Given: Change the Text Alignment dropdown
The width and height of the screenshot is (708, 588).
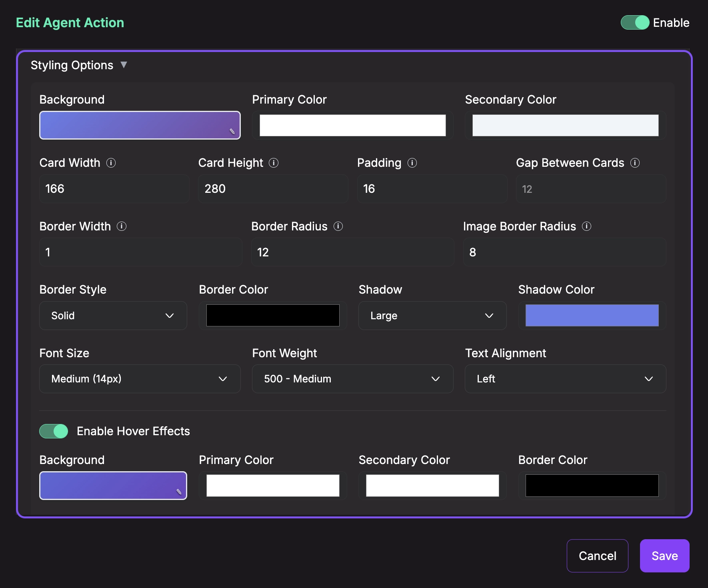Looking at the screenshot, I should tap(565, 379).
